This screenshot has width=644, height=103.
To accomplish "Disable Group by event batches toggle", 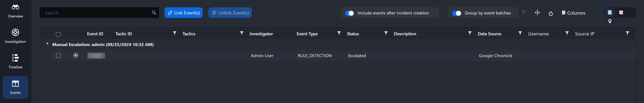I will coord(457,13).
